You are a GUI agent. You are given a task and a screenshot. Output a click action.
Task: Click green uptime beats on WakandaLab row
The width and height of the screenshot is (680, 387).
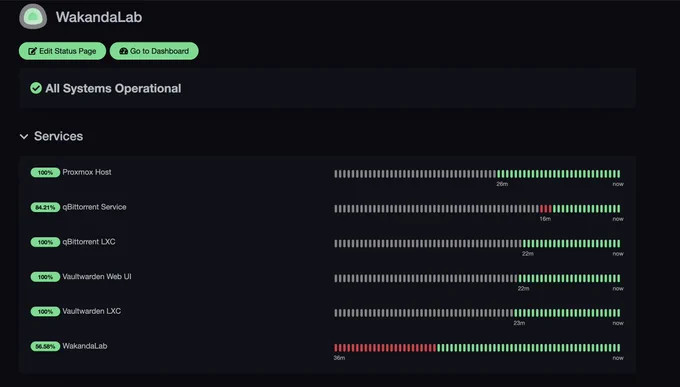pos(529,348)
